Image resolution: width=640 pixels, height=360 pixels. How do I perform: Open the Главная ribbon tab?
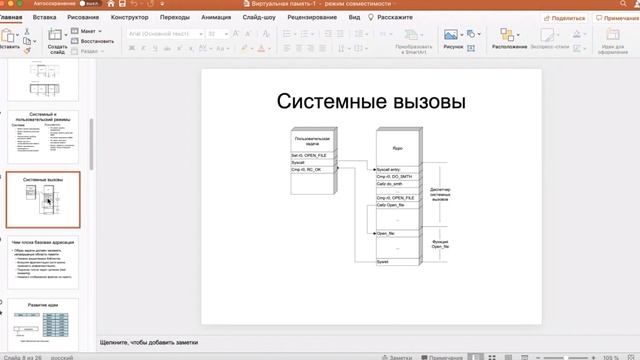(x=10, y=18)
